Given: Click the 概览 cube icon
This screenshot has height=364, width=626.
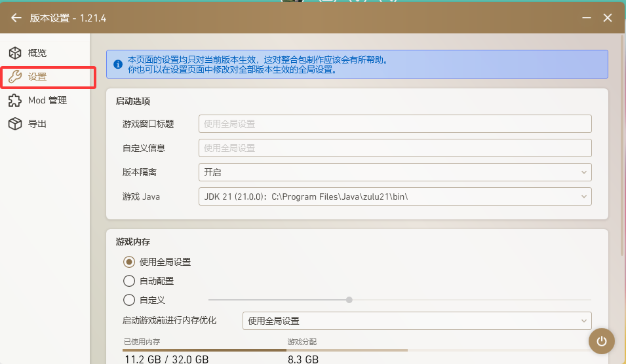Looking at the screenshot, I should [x=15, y=53].
